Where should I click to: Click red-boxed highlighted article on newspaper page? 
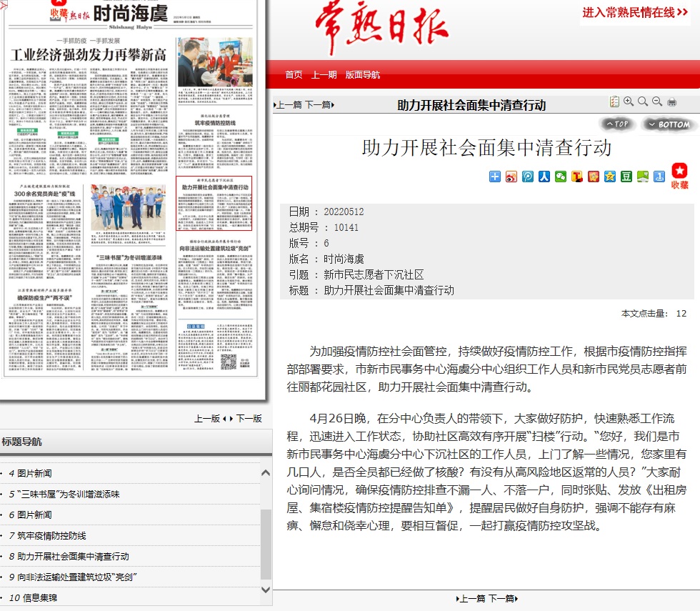click(x=214, y=203)
